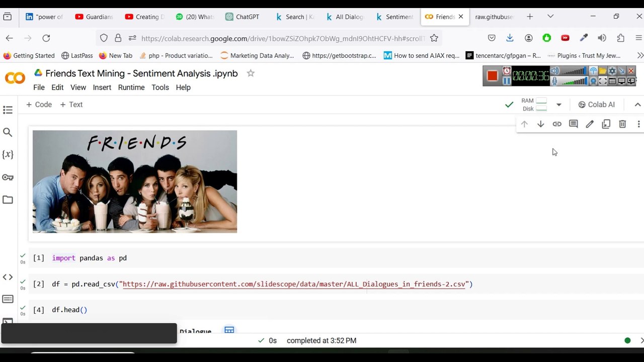644x362 pixels.
Task: Open the Colab AI assistant
Action: pos(596,105)
